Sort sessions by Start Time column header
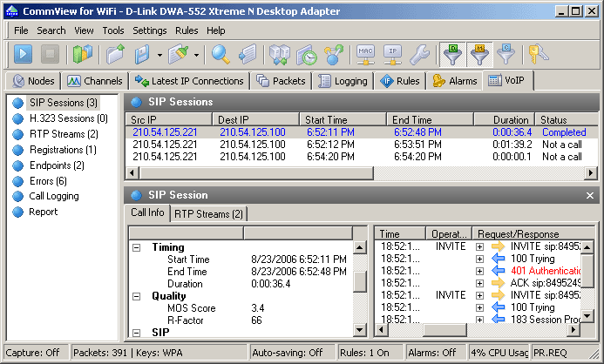Viewport: 604px width, 364px height. pos(343,119)
